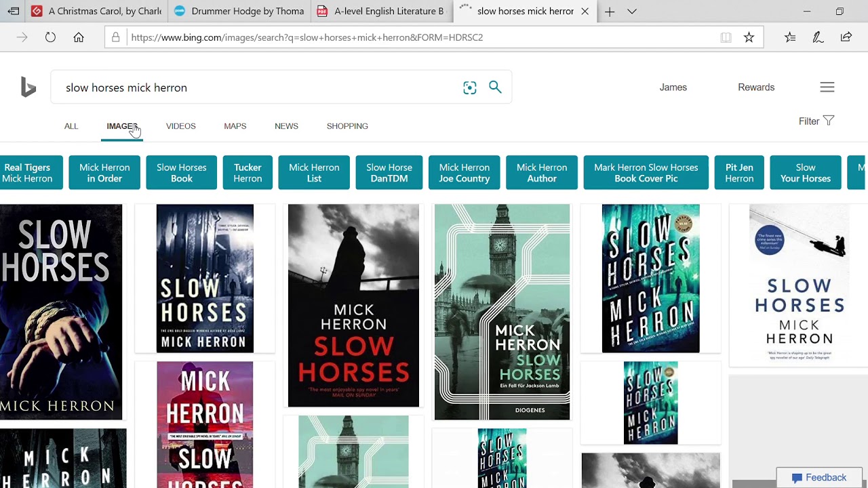This screenshot has height=488, width=868.
Task: Click the Feedback button
Action: click(x=818, y=478)
